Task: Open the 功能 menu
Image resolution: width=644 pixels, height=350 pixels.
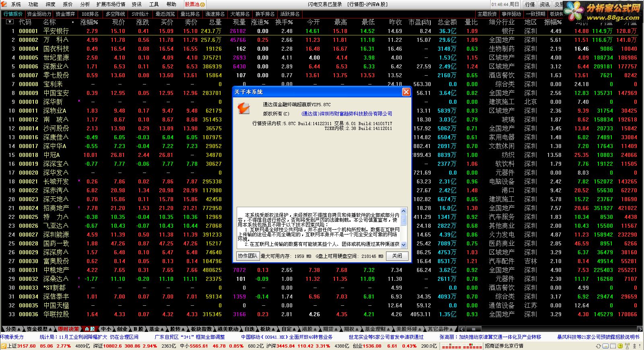Action: 33,4
